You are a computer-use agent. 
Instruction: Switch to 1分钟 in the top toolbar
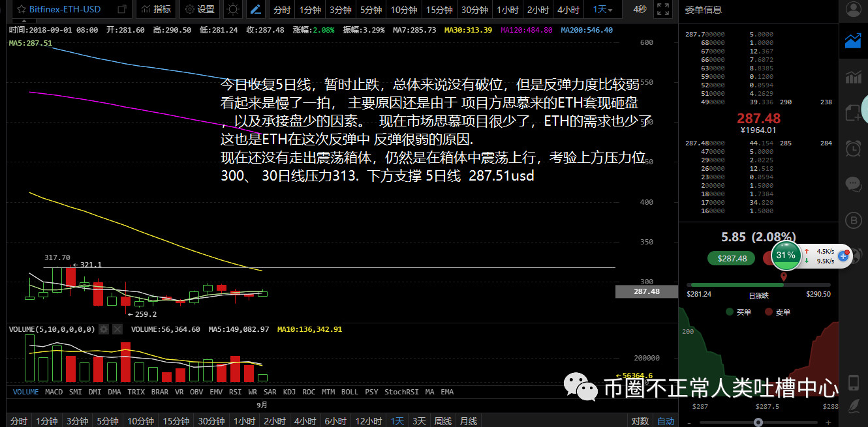(x=310, y=10)
